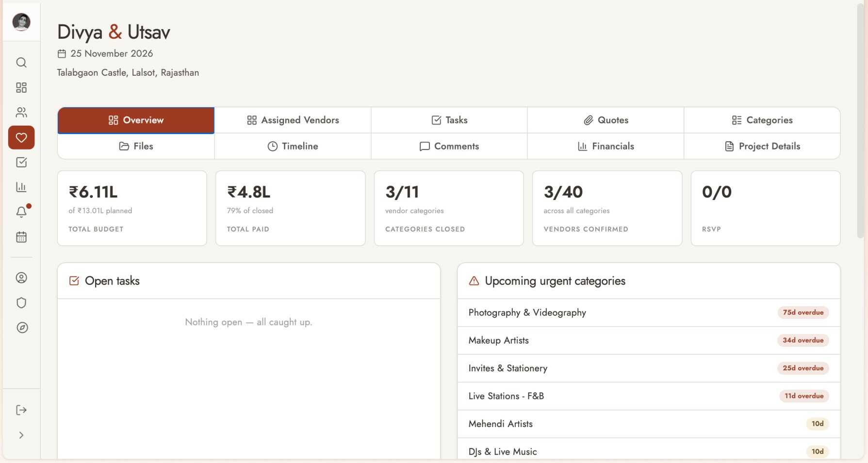
Task: Open the checkbox tasks icon in sidebar
Action: coord(21,162)
